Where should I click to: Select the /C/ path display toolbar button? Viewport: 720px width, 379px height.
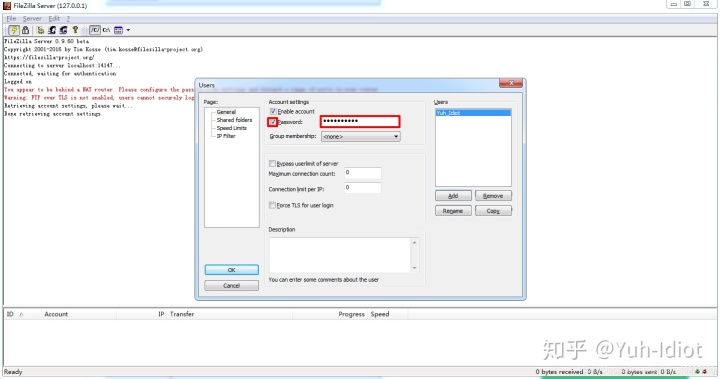point(95,30)
